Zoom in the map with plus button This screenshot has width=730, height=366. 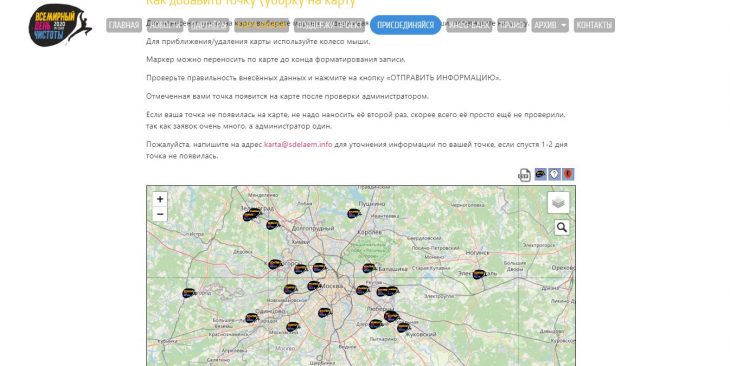(160, 199)
